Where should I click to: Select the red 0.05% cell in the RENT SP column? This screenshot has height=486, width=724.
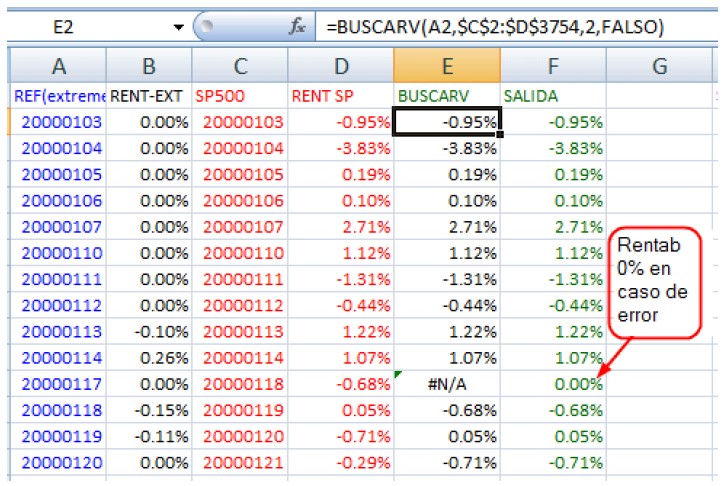click(341, 410)
